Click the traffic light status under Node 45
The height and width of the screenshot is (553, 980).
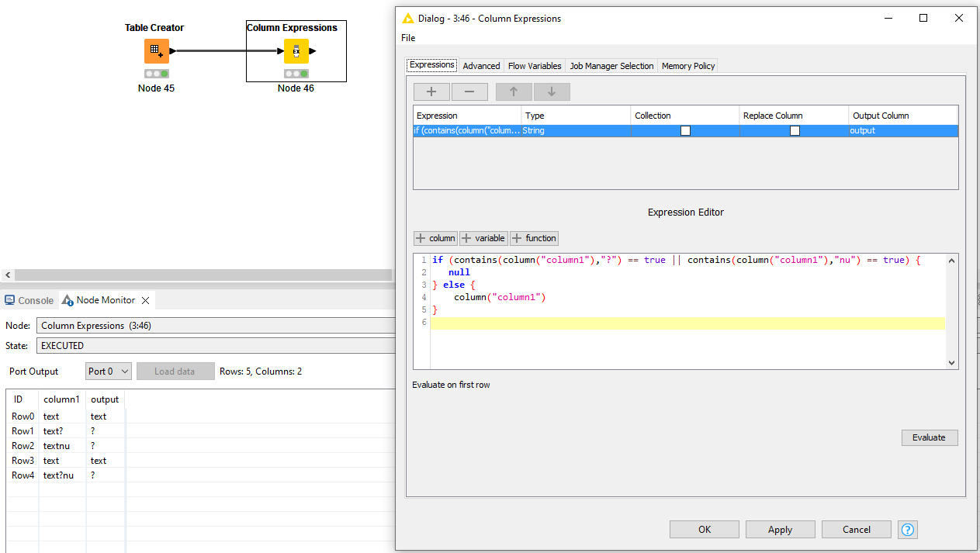coord(156,74)
